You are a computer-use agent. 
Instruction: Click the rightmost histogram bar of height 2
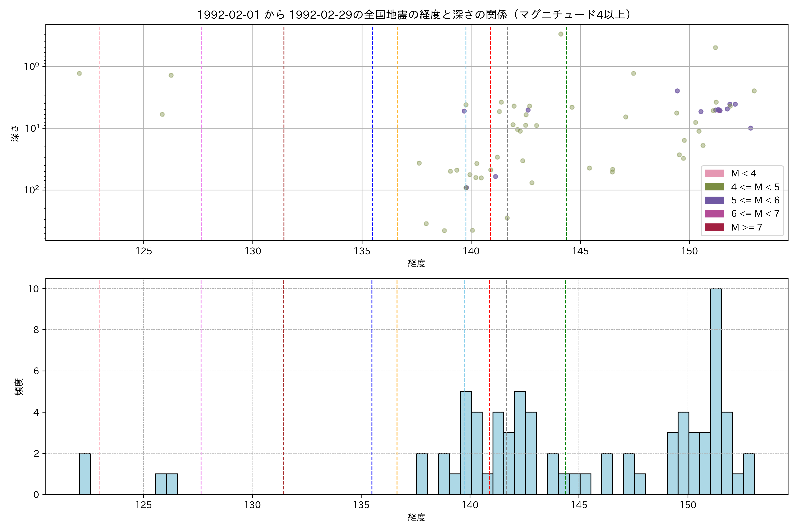click(749, 474)
